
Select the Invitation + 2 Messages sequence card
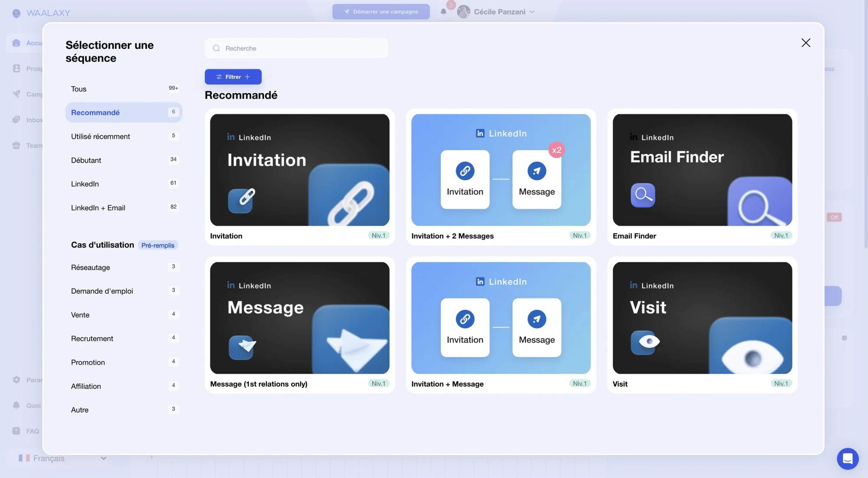point(501,177)
